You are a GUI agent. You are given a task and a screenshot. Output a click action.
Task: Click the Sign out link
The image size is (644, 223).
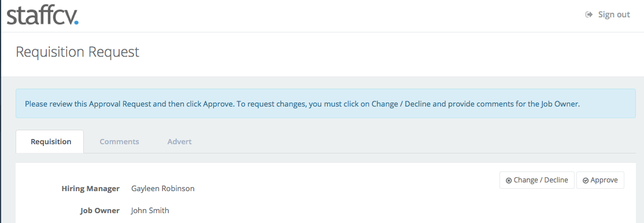[608, 15]
